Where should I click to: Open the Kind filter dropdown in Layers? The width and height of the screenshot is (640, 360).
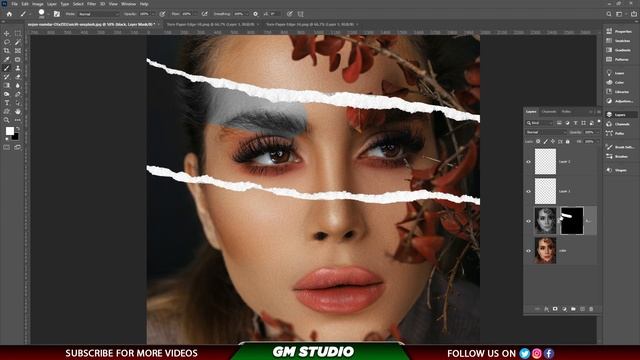[x=539, y=123]
